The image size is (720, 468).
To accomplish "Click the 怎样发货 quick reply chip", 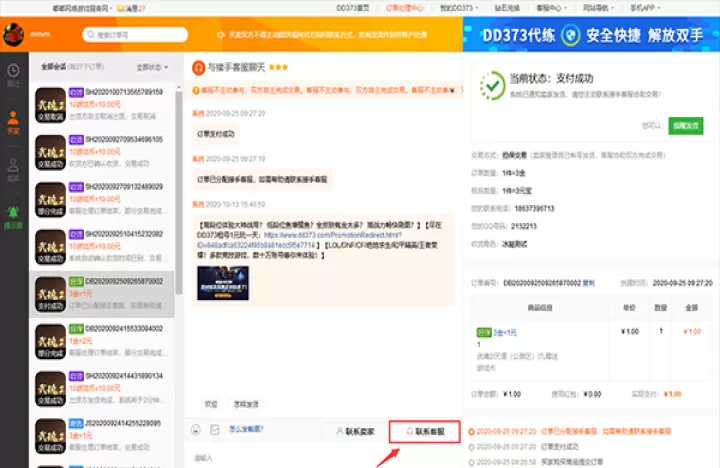I will click(x=246, y=404).
